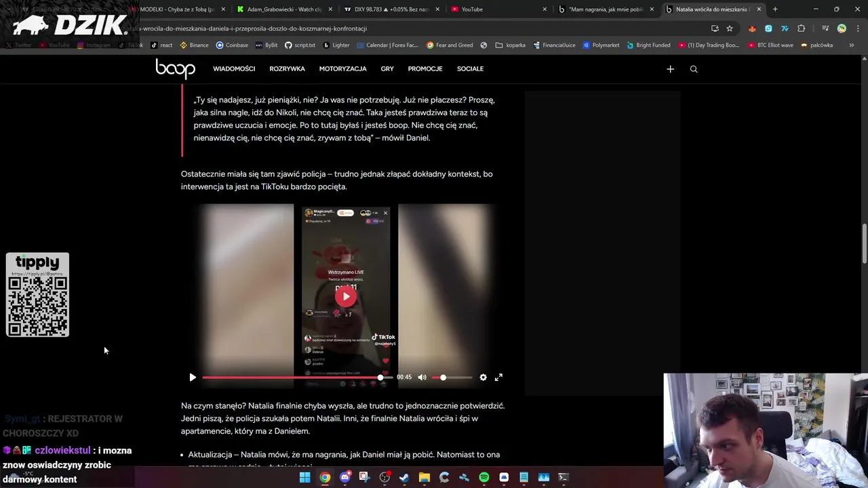Open the 7TV extension icon
The height and width of the screenshot is (488, 868).
(x=785, y=28)
